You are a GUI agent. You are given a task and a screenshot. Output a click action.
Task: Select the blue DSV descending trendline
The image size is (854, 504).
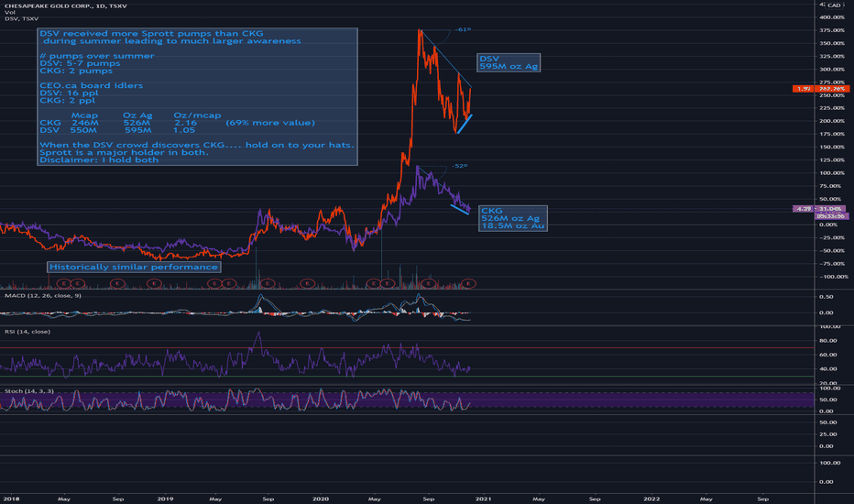pyautogui.click(x=446, y=60)
